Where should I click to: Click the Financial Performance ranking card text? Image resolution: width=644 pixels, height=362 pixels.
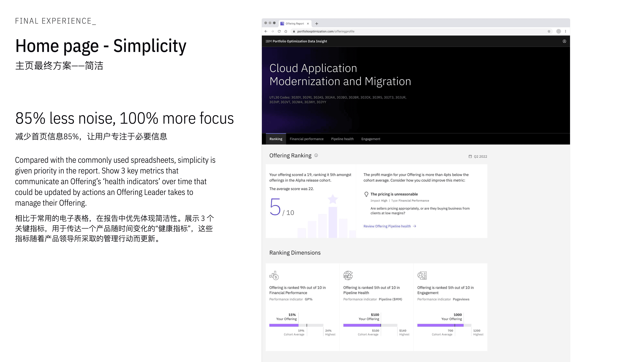(298, 290)
